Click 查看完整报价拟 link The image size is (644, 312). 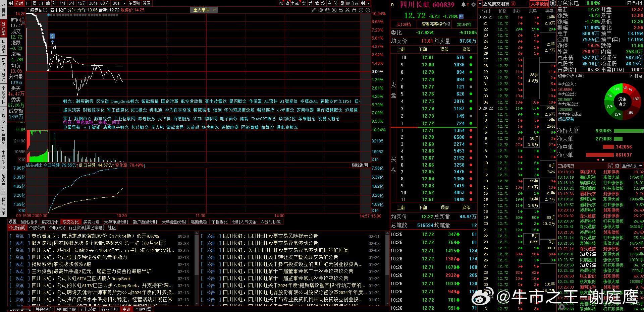tap(436, 24)
